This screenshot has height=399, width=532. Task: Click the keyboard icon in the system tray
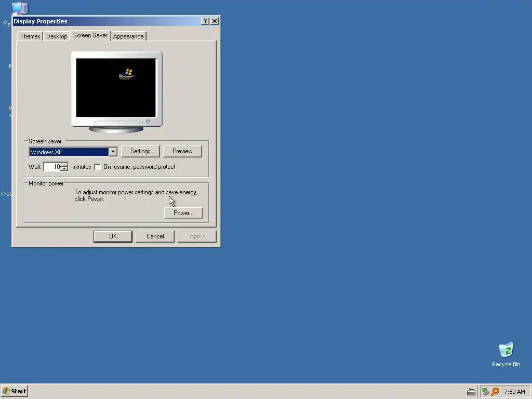click(471, 392)
